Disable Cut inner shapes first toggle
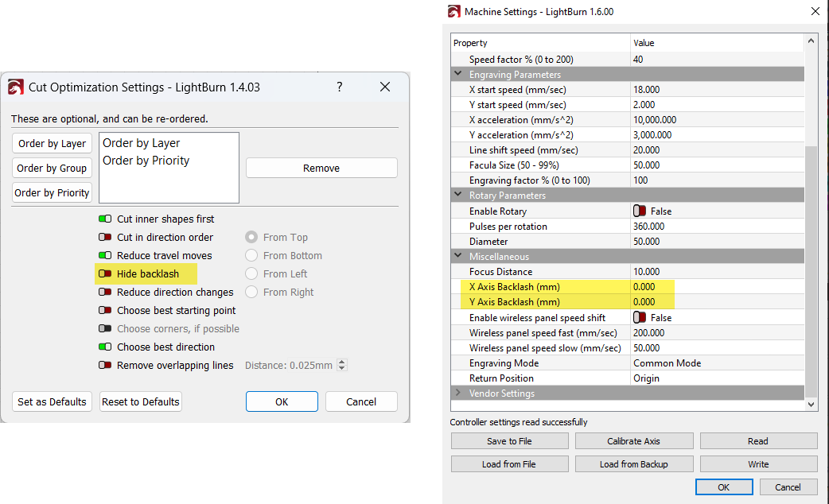829x504 pixels. (104, 219)
